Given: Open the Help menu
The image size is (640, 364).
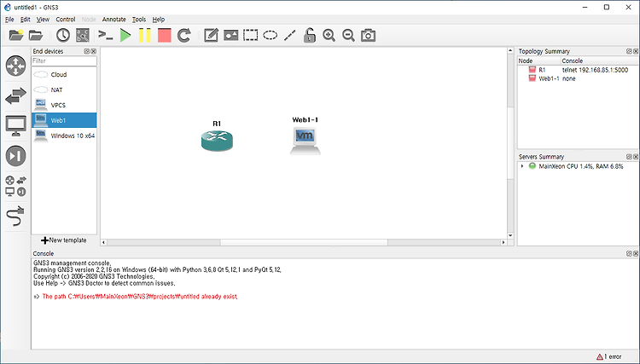Looking at the screenshot, I should pos(159,19).
